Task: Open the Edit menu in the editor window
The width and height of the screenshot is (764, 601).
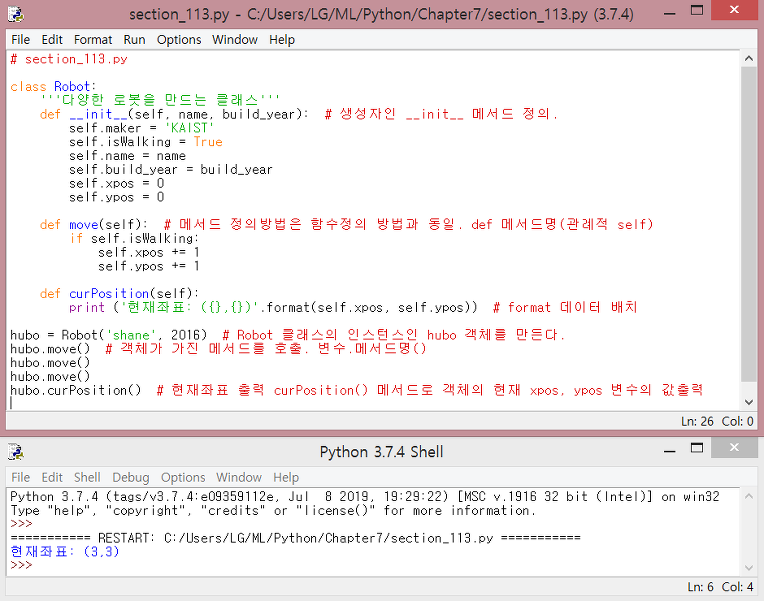Action: click(x=52, y=39)
